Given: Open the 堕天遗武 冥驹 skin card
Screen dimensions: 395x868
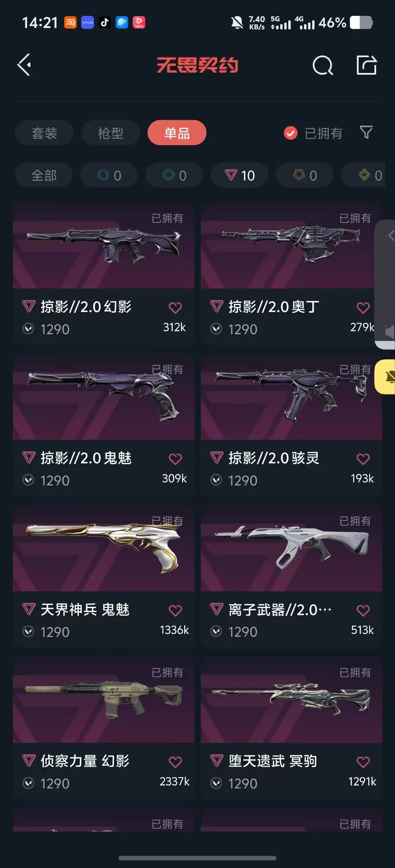Looking at the screenshot, I should [x=291, y=729].
